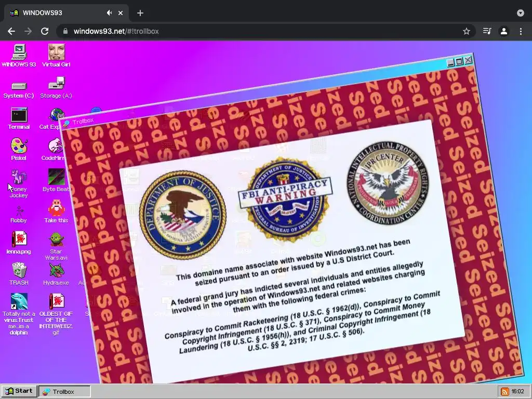The image size is (532, 399).
Task: Reload the windows93.net page
Action: point(45,31)
